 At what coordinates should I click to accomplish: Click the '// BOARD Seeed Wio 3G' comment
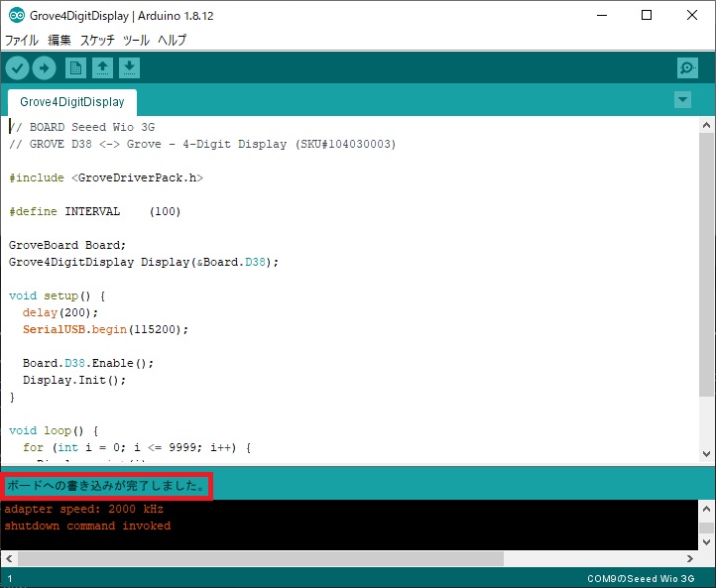pos(81,127)
